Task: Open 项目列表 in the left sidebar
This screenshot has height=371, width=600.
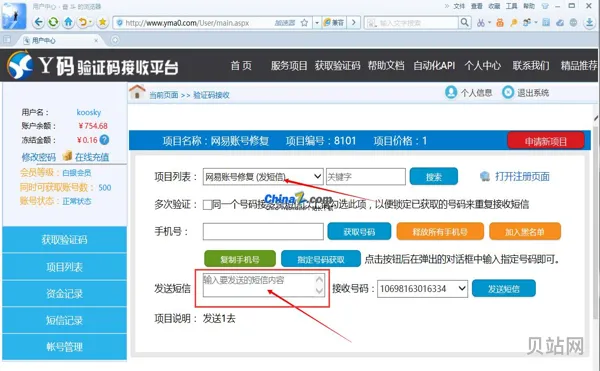Action: (64, 267)
